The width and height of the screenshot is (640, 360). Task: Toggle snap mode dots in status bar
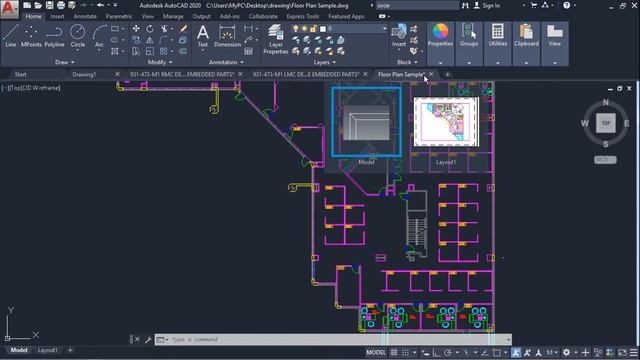coord(405,352)
